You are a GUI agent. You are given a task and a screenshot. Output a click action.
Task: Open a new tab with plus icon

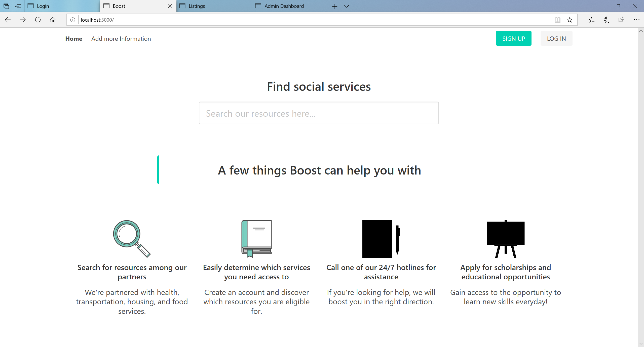point(334,6)
